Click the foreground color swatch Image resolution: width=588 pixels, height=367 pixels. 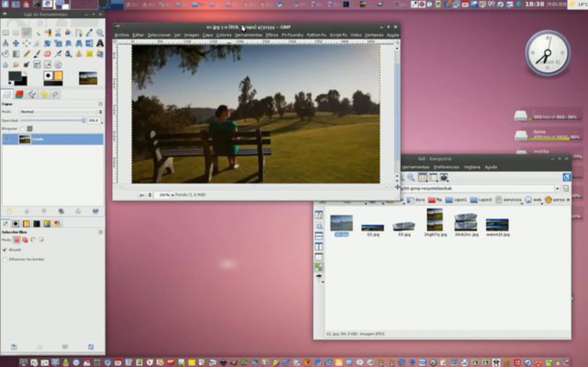(14, 76)
